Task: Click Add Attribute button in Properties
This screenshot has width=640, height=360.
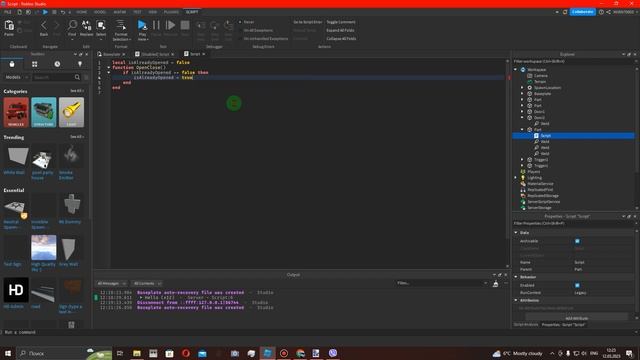Action: click(x=576, y=318)
